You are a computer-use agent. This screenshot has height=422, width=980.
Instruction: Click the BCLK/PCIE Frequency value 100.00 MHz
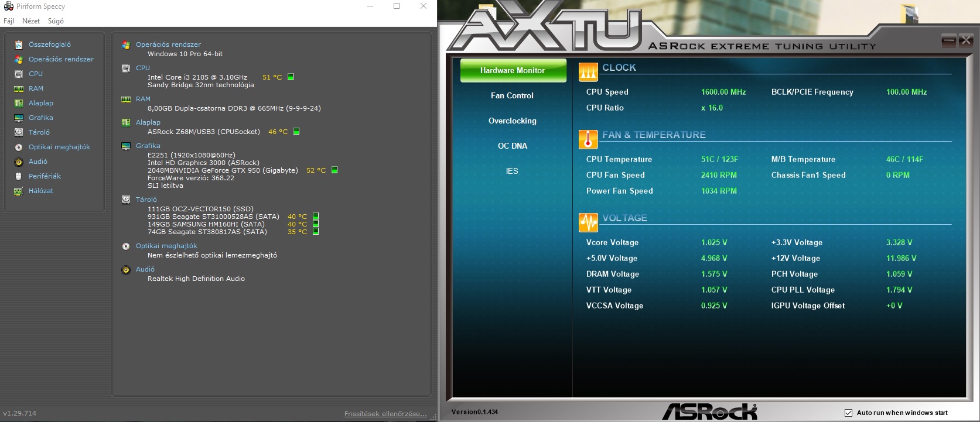pyautogui.click(x=906, y=92)
